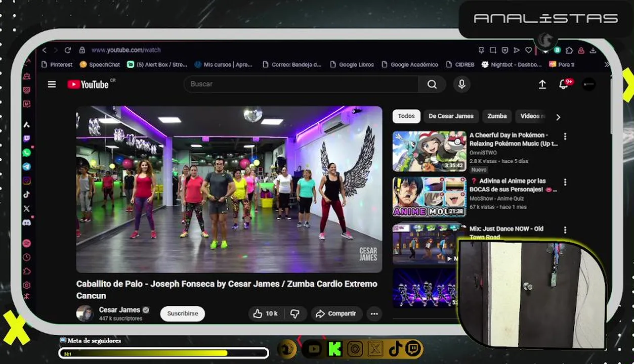This screenshot has height=364, width=634.
Task: Open the toolbar extensions cube
Action: point(569,50)
